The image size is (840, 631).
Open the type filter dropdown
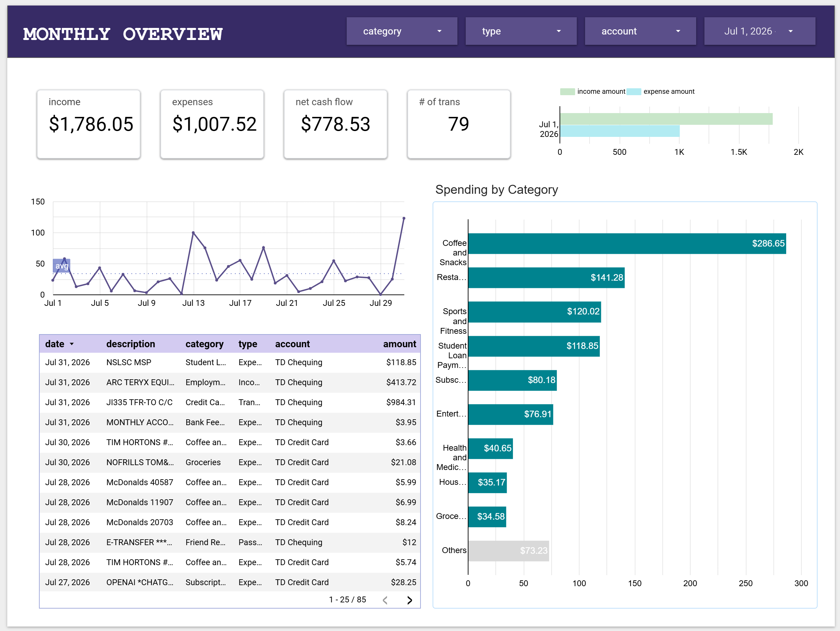521,31
